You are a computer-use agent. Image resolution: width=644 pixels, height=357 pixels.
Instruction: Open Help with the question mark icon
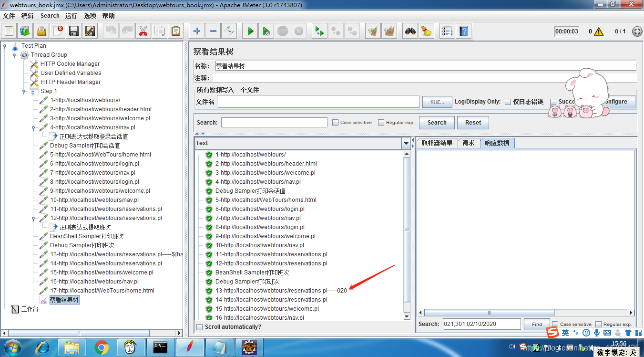[463, 31]
